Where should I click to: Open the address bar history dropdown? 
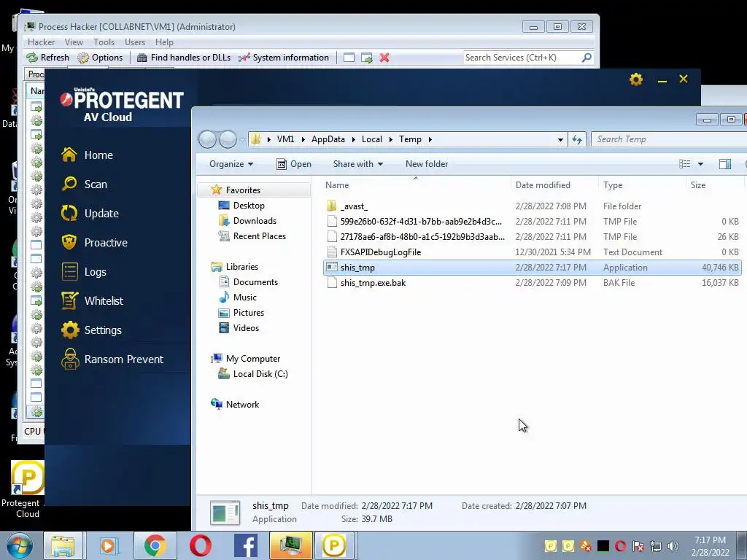560,139
